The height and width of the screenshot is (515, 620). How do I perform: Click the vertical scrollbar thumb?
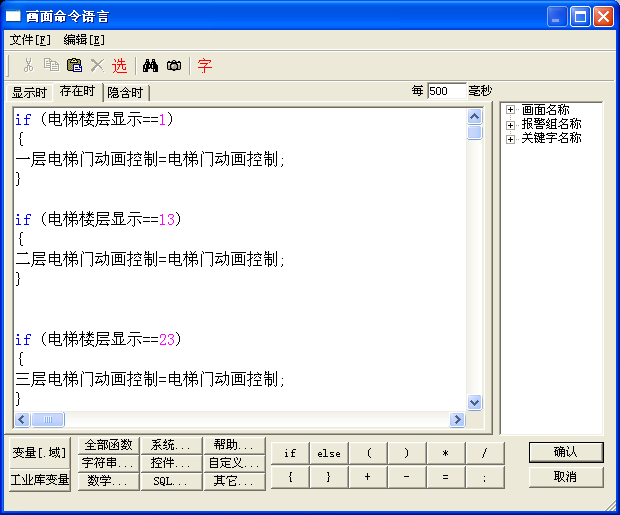pyautogui.click(x=474, y=132)
